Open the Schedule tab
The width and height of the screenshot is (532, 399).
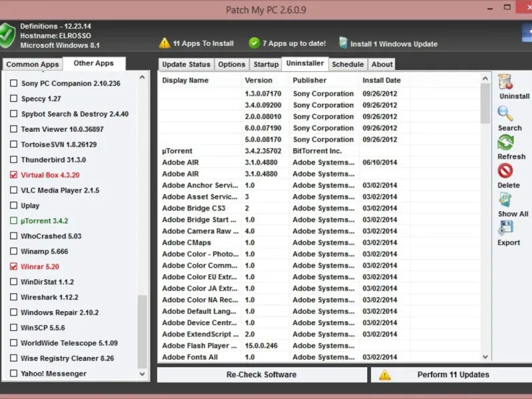(x=348, y=64)
